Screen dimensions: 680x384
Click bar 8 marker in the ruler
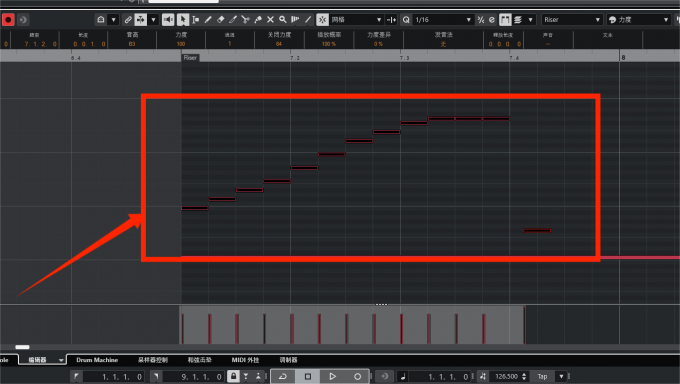pyautogui.click(x=623, y=57)
